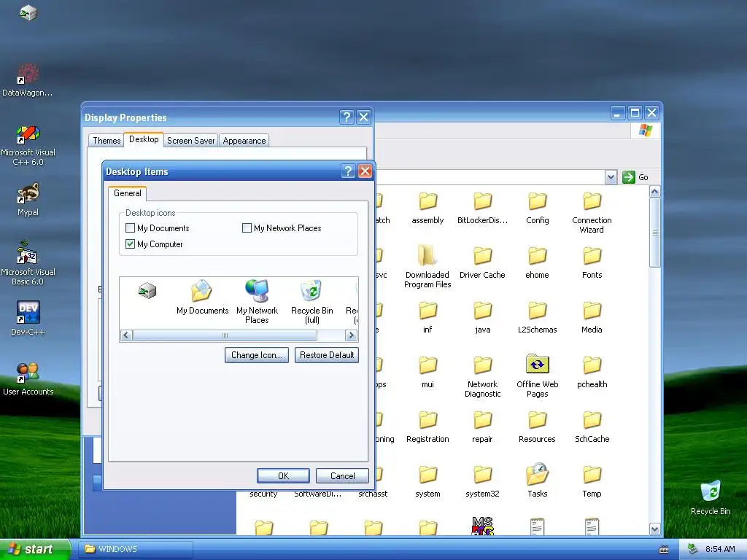The height and width of the screenshot is (560, 747).
Task: Click the Windows flag logo in explorer
Action: point(646,130)
